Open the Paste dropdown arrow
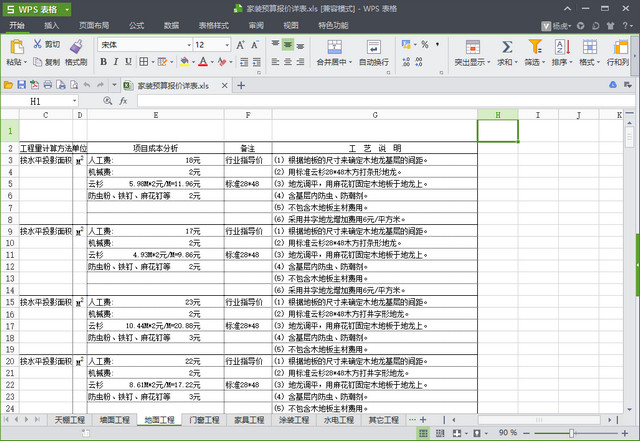640x441 pixels. point(25,62)
